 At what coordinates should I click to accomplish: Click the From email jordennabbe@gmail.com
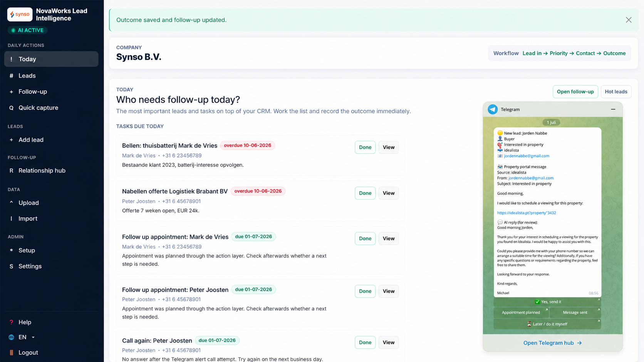click(x=531, y=178)
